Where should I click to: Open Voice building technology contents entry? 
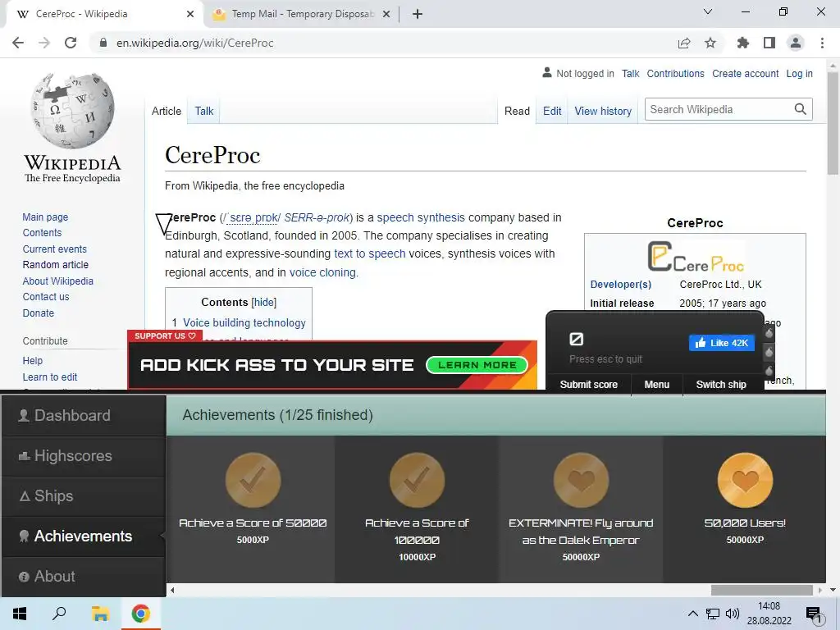(x=244, y=322)
